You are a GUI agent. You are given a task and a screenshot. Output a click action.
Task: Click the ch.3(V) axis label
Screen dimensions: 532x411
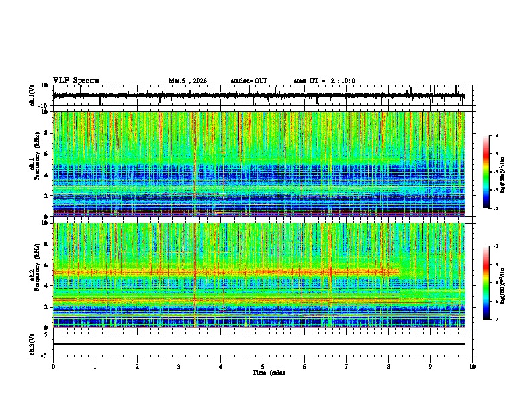32,345
